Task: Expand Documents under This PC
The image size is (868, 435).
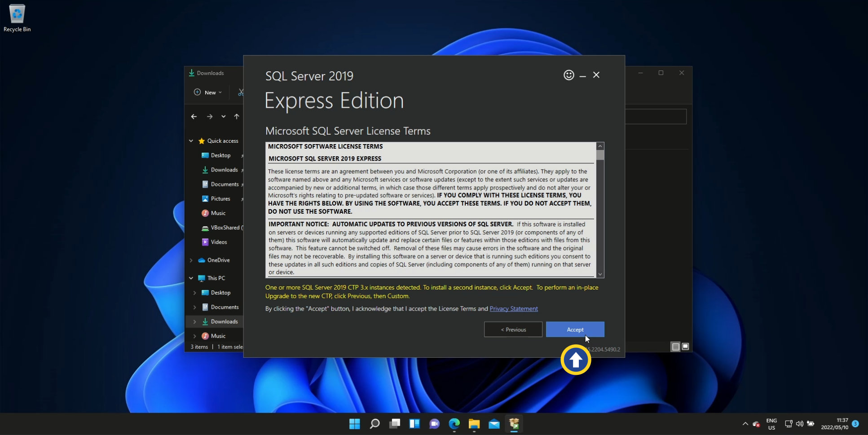Action: pos(194,307)
